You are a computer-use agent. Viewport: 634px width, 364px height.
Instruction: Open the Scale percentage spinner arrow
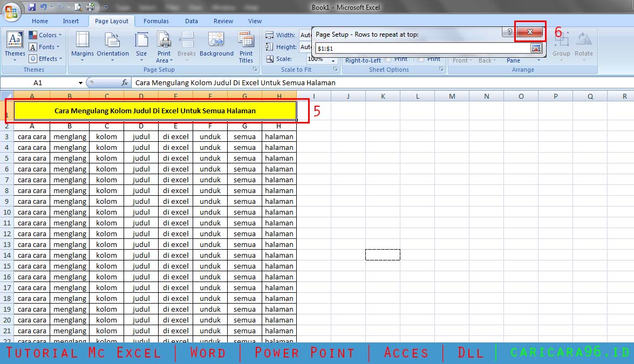point(333,60)
